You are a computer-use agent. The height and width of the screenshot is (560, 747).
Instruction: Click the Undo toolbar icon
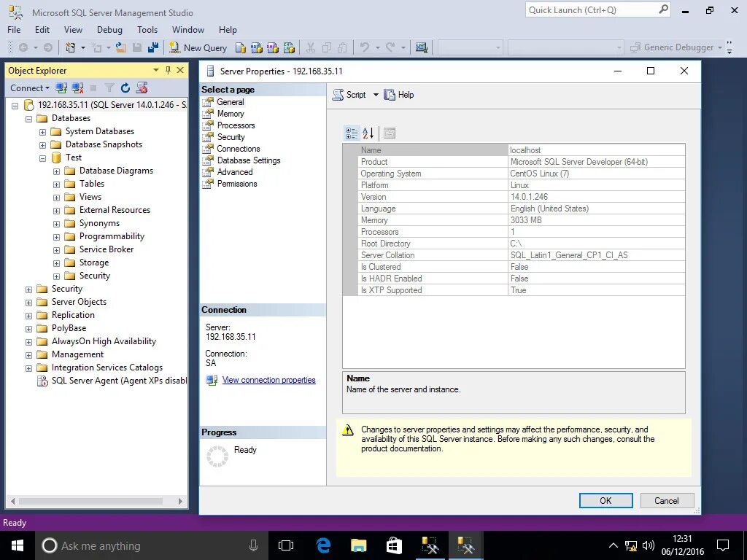click(365, 47)
